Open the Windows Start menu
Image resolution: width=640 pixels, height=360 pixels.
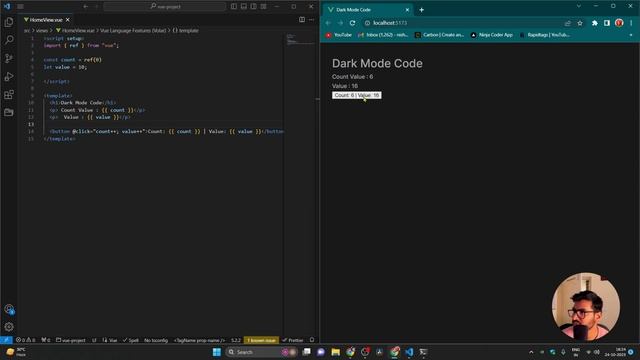[x=217, y=352]
